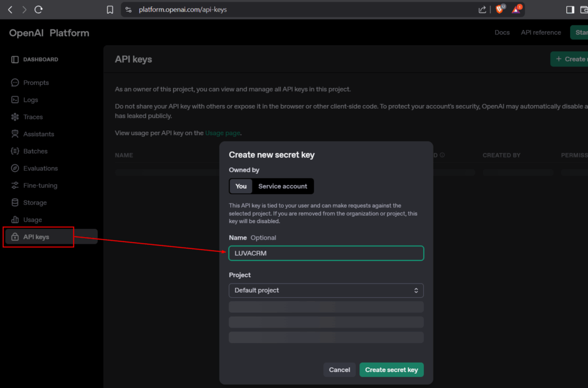
Task: Open Fine-tuning in the sidebar
Action: [x=40, y=185]
